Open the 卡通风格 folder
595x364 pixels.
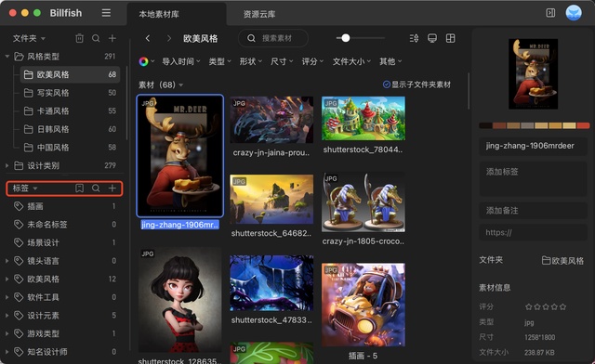click(x=70, y=111)
